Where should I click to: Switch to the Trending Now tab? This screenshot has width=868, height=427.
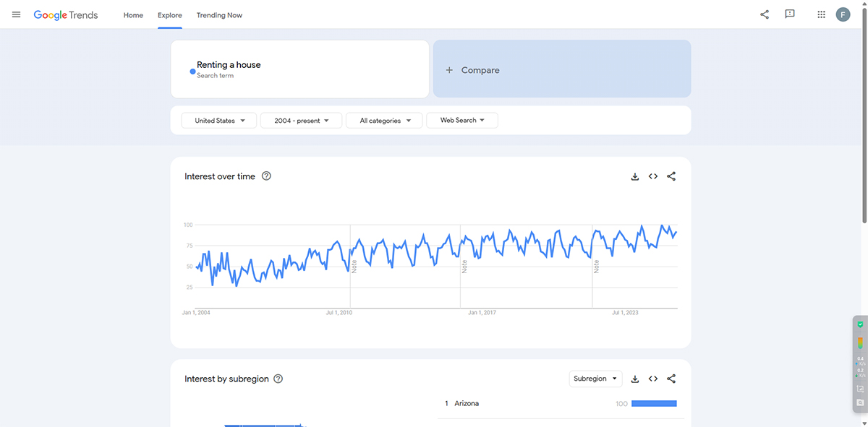[x=219, y=15]
